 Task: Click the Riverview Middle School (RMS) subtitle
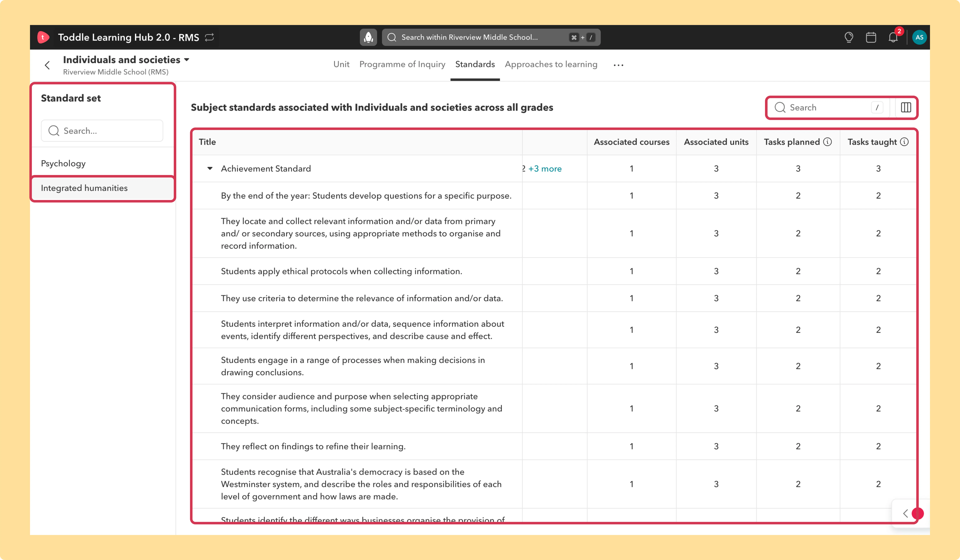pos(115,72)
